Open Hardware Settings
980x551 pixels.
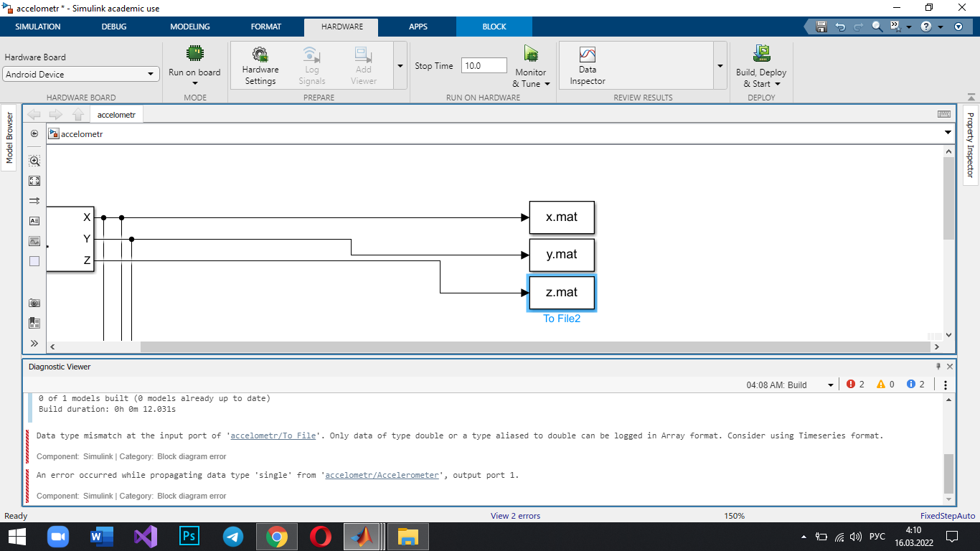260,56
